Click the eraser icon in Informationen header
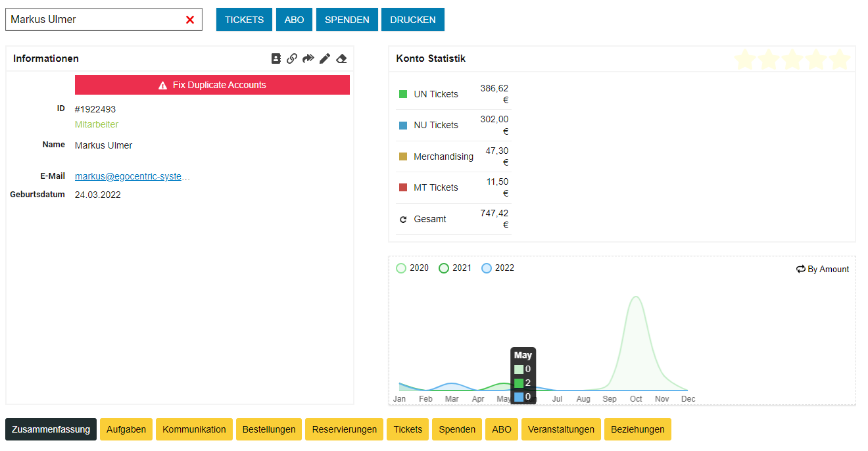 [341, 59]
